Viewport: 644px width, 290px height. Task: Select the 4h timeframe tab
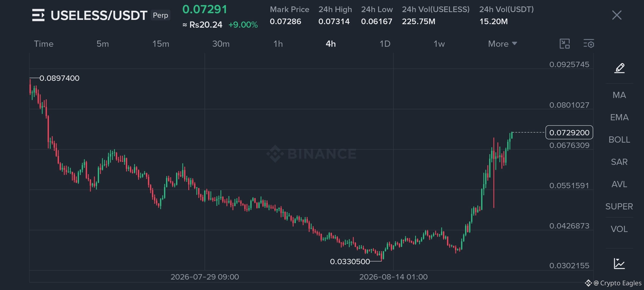point(331,44)
